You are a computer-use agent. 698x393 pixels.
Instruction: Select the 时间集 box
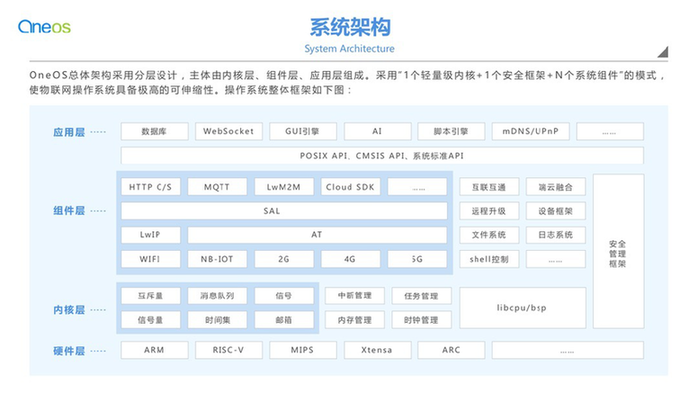[x=217, y=320]
